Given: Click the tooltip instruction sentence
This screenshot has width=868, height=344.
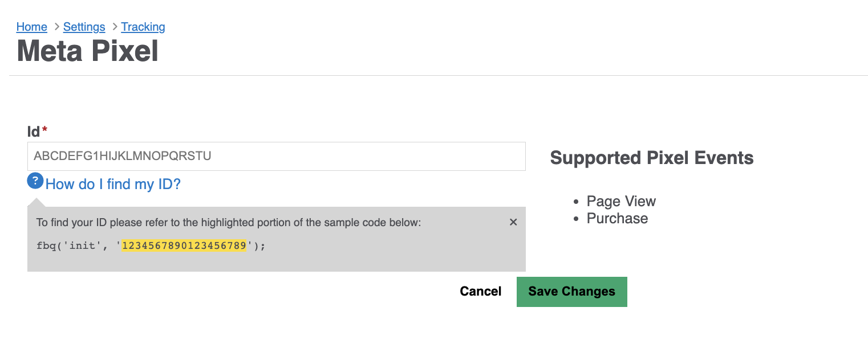Looking at the screenshot, I should (229, 222).
